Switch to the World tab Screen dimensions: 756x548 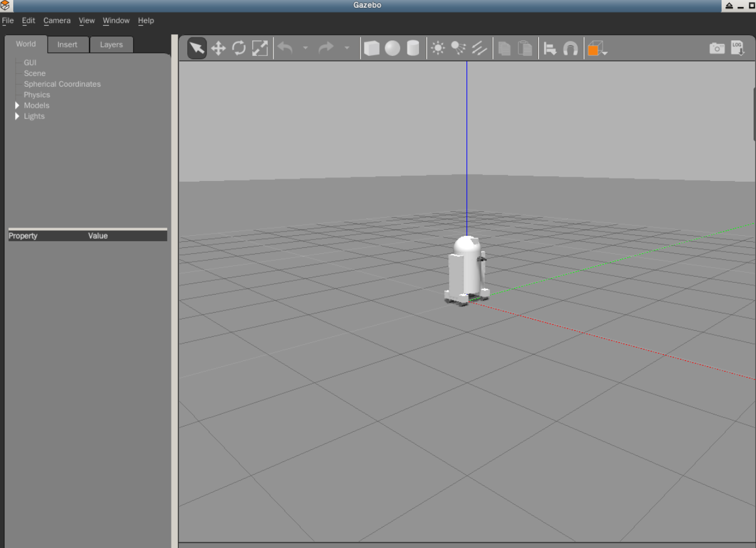(x=26, y=44)
